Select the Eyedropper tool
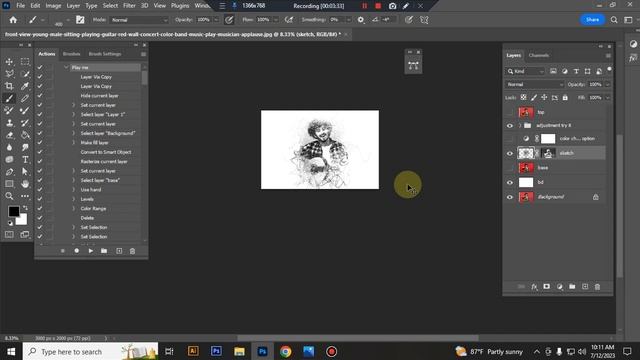This screenshot has width=640, height=360. click(x=25, y=86)
